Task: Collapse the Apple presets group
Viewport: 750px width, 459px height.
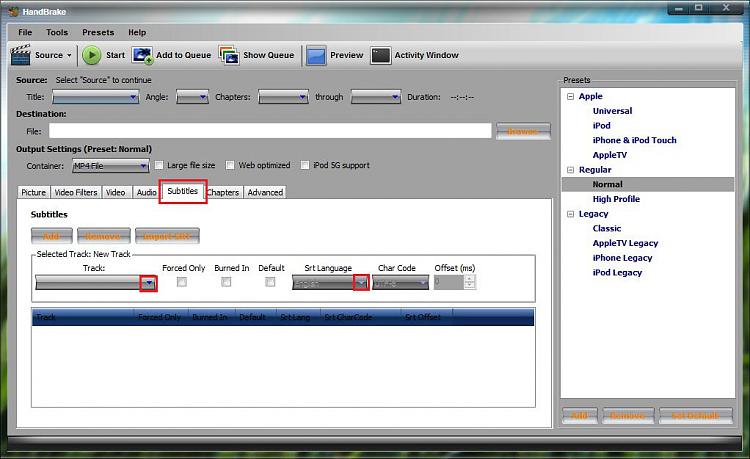Action: (x=570, y=96)
